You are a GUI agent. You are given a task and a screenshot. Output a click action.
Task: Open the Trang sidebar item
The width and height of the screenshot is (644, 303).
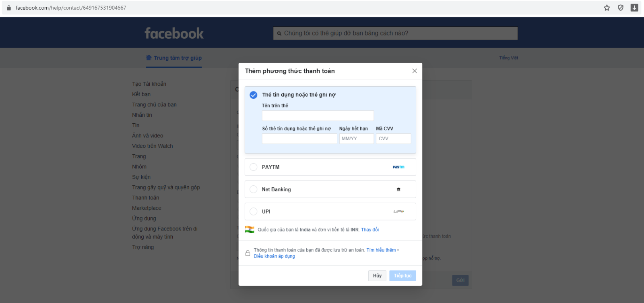[x=139, y=156]
